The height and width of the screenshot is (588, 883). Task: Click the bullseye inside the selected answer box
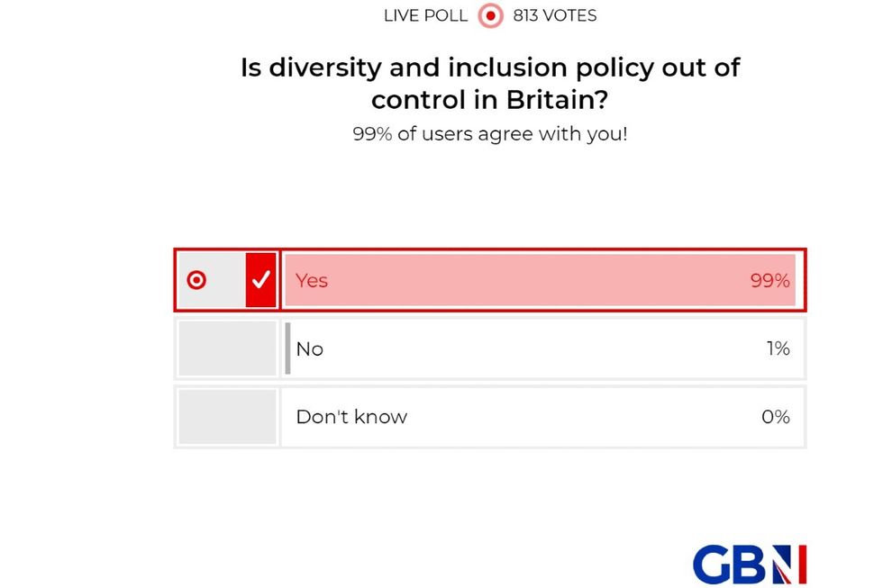[x=196, y=280]
